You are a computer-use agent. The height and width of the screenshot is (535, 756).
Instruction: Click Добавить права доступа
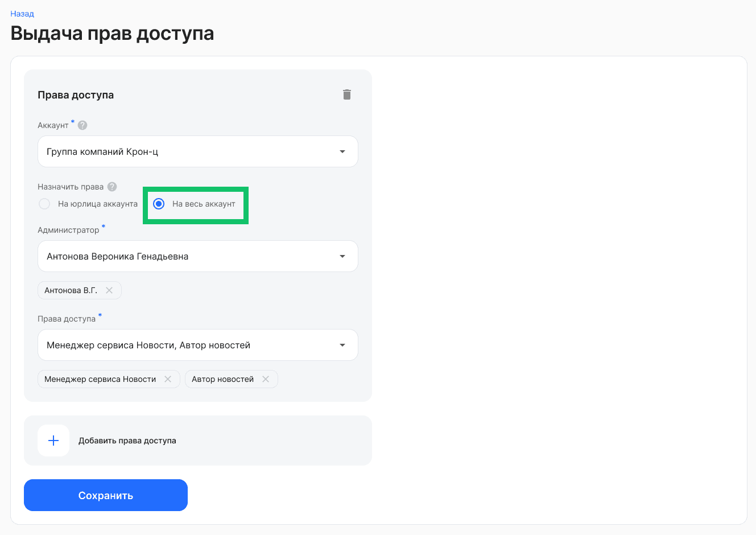(x=127, y=440)
